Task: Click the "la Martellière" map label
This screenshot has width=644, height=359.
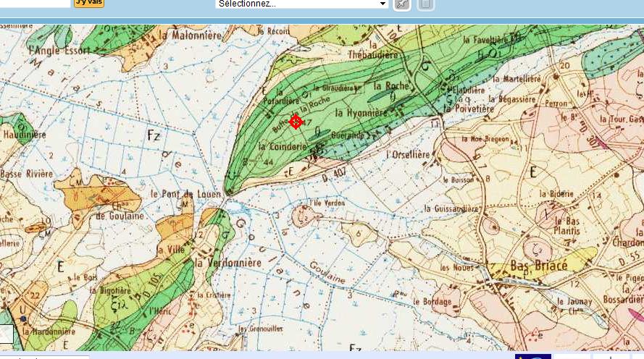Action: click(x=517, y=79)
